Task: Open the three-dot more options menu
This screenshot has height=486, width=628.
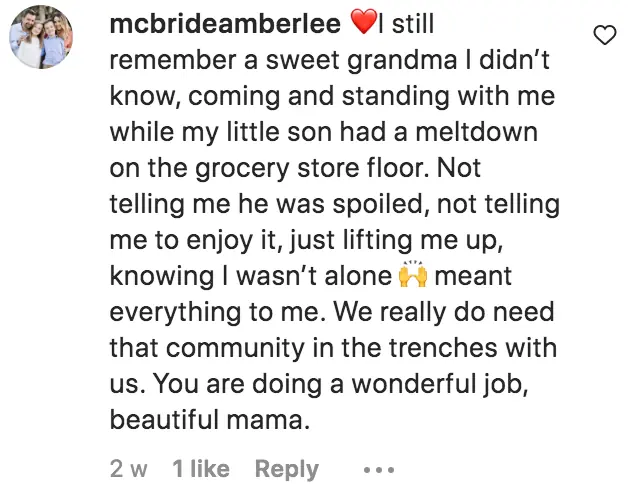Action: 379,469
